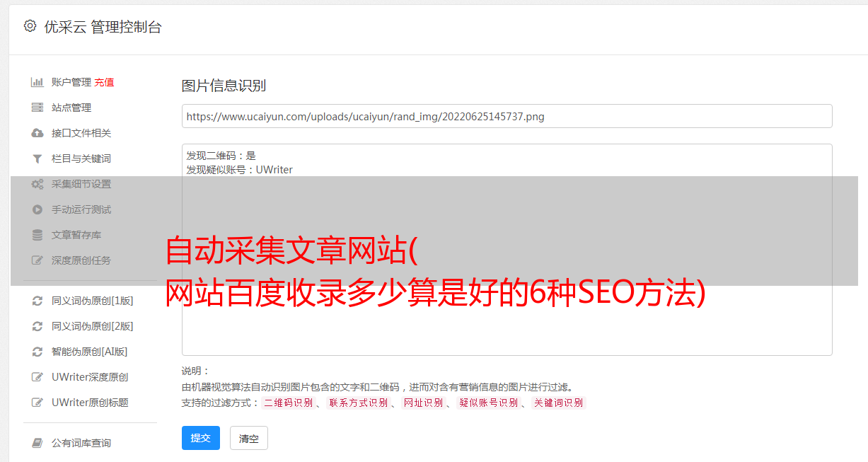The width and height of the screenshot is (868, 462).
Task: Click the refresh icon beside 同义词伪原创[2版]
Action: (37, 326)
